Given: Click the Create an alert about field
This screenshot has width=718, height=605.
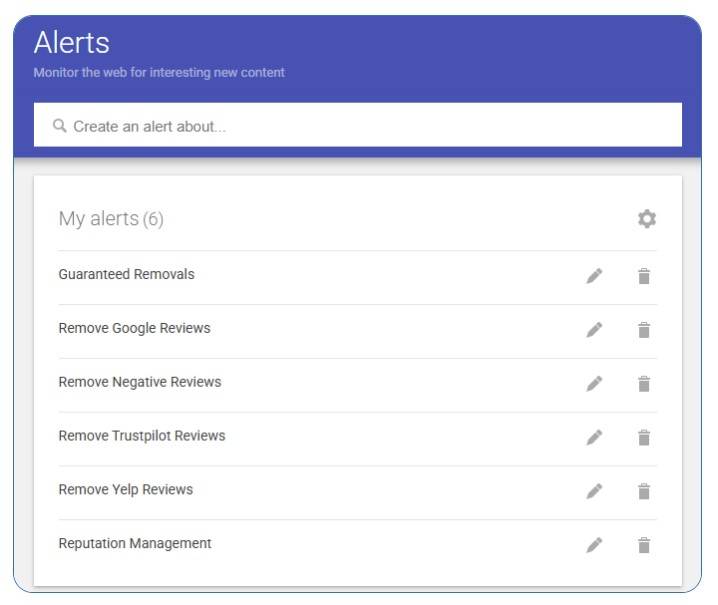Looking at the screenshot, I should coord(358,125).
